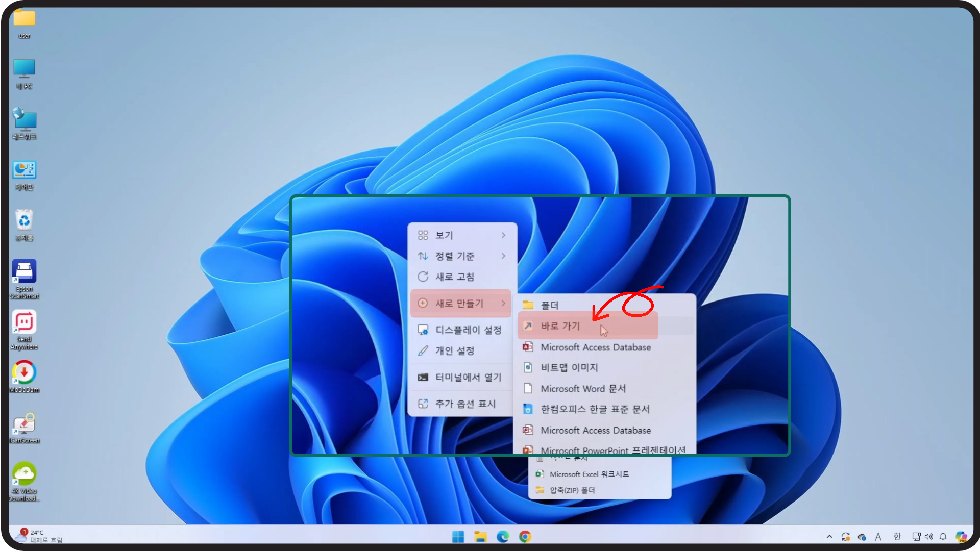The image size is (980, 551).
Task: Open Microsoft Edge from the taskbar
Action: pos(503,536)
